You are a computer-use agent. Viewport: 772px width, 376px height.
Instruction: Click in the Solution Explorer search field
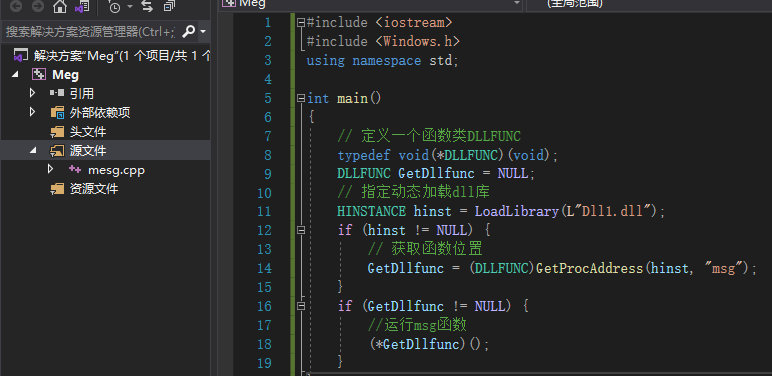click(x=91, y=32)
